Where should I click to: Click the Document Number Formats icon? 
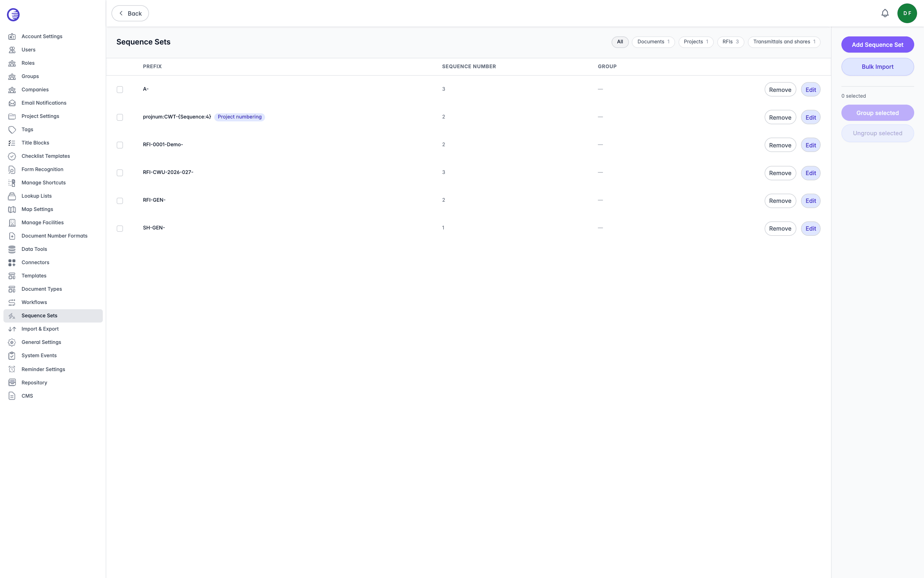12,236
